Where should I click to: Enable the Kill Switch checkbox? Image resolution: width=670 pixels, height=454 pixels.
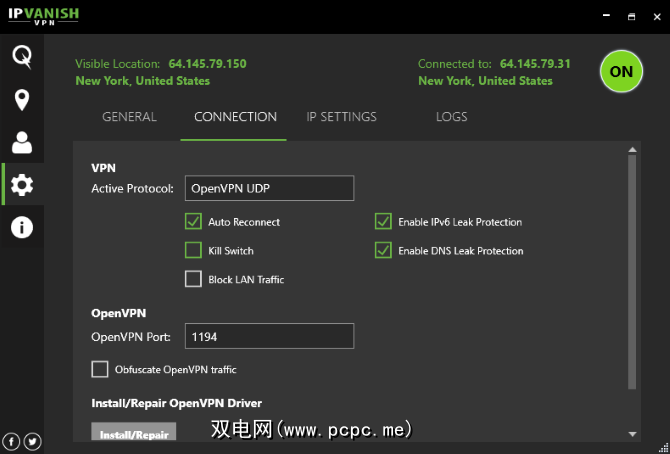point(193,250)
